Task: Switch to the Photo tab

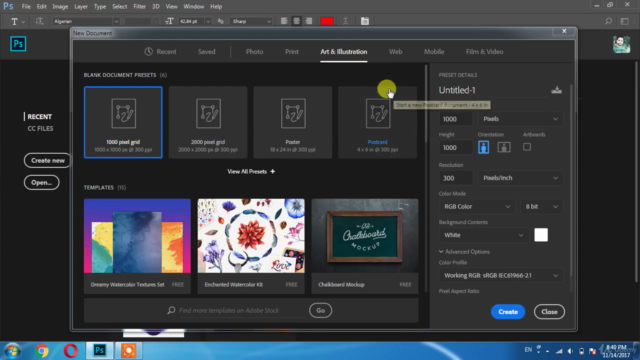Action: 254,52
